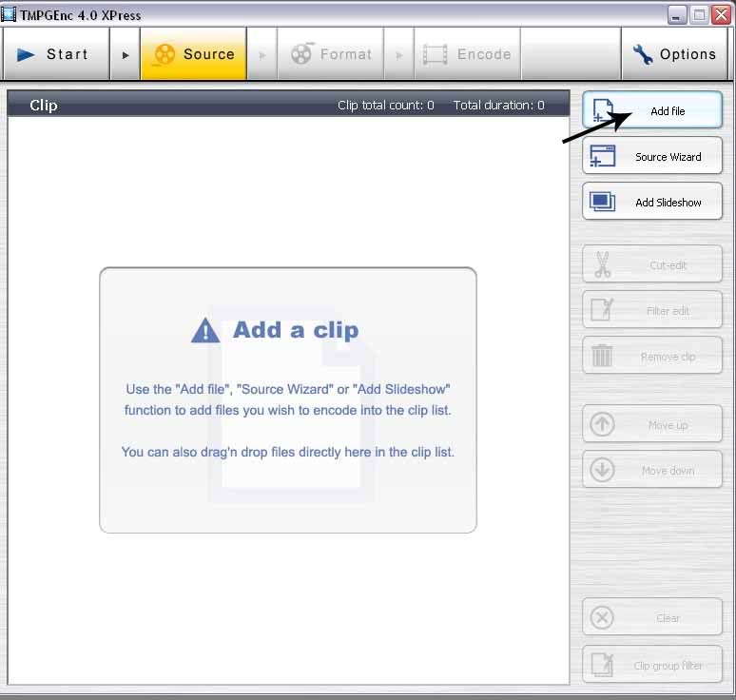
Task: Click the X circle Clear icon
Action: (x=602, y=617)
